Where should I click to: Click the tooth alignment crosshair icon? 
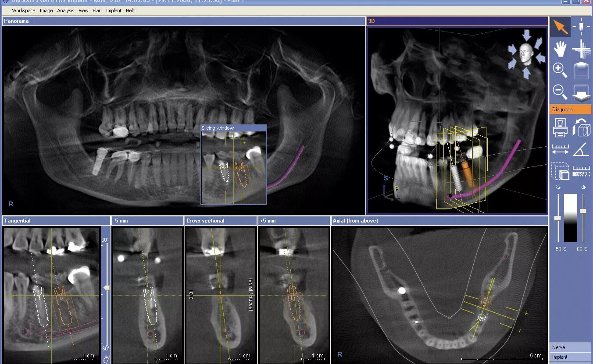pyautogui.click(x=581, y=27)
